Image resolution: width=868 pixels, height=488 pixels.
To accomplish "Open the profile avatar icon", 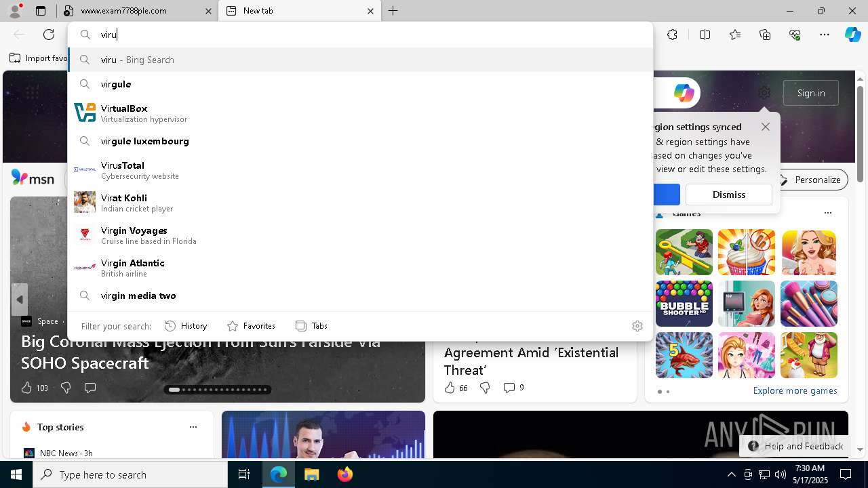I will [x=15, y=11].
